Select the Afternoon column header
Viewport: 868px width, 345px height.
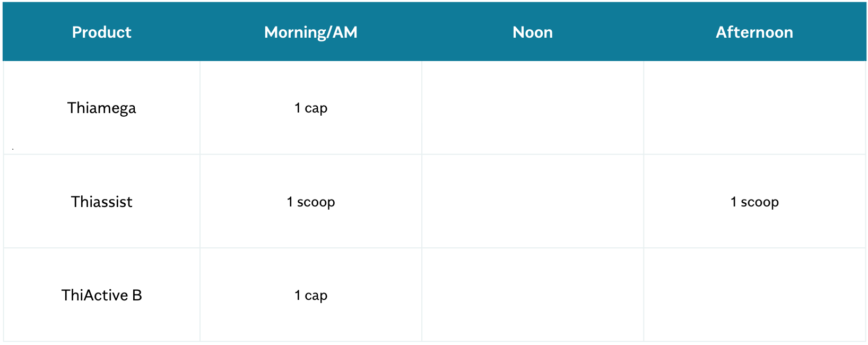pos(754,32)
